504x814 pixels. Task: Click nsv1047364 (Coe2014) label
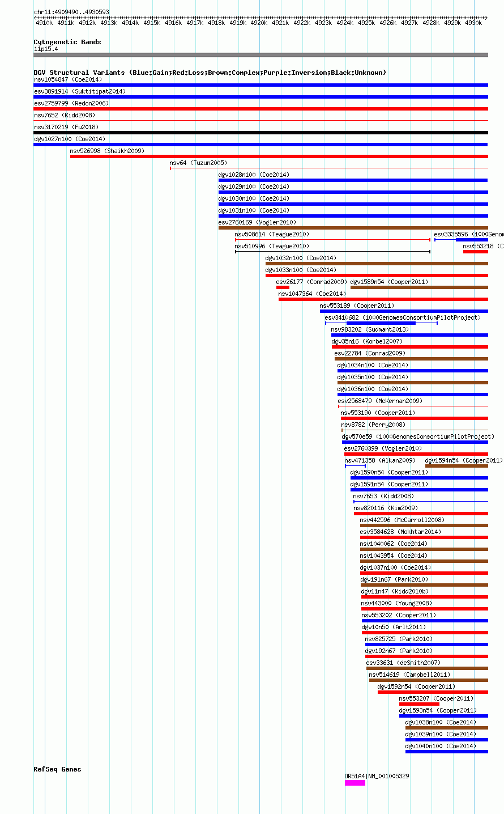312,294
